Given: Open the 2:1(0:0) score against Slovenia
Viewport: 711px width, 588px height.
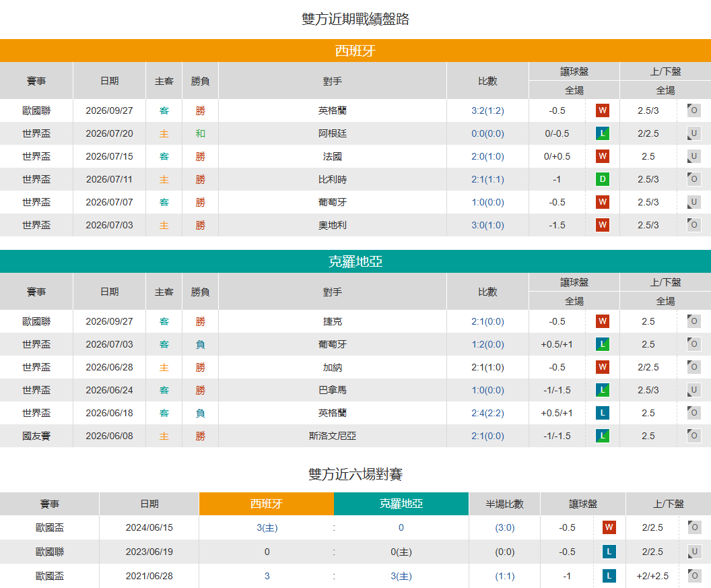Looking at the screenshot, I should tap(487, 436).
